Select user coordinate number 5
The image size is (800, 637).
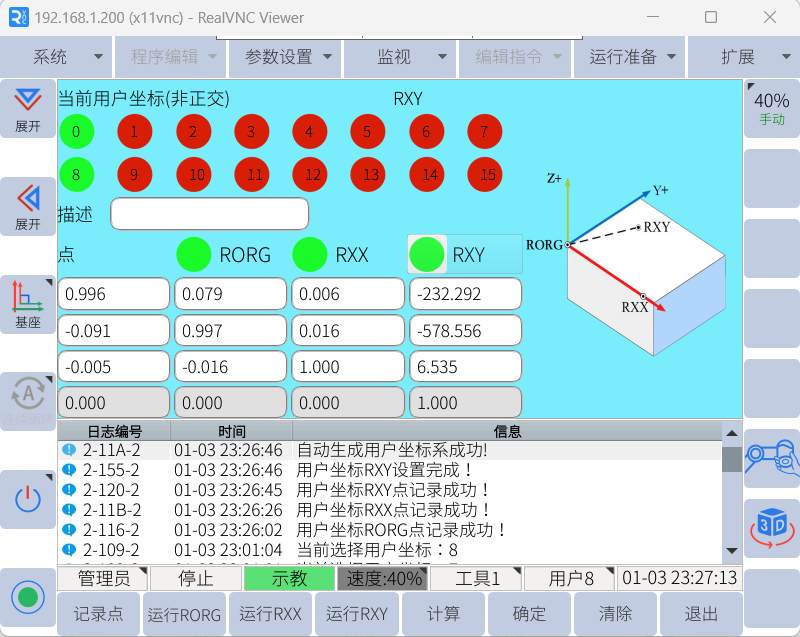point(367,131)
